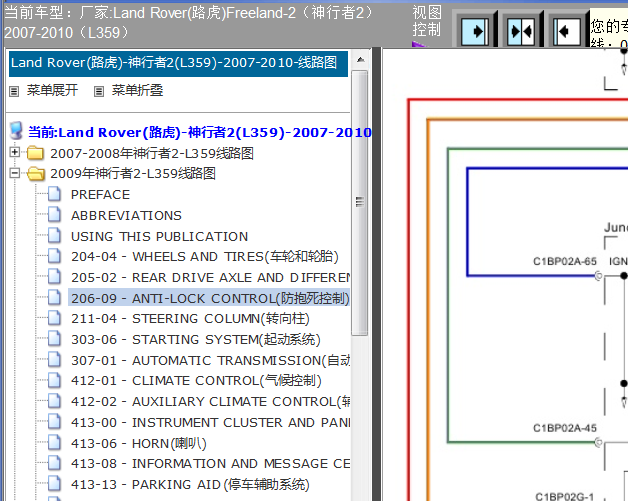Click the page icon beside 413-13 PARKING AID
The height and width of the screenshot is (501, 628).
coord(54,484)
